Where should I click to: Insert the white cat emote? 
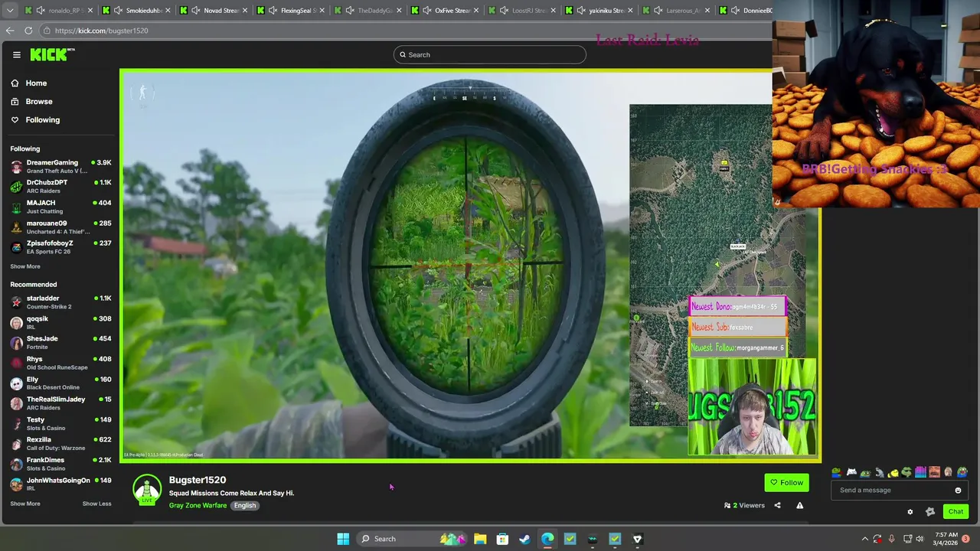point(851,472)
